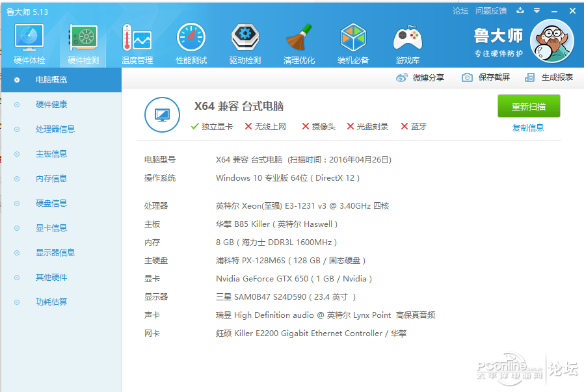Click 三星 SAM0B47 S24D590 monitor value

285,297
